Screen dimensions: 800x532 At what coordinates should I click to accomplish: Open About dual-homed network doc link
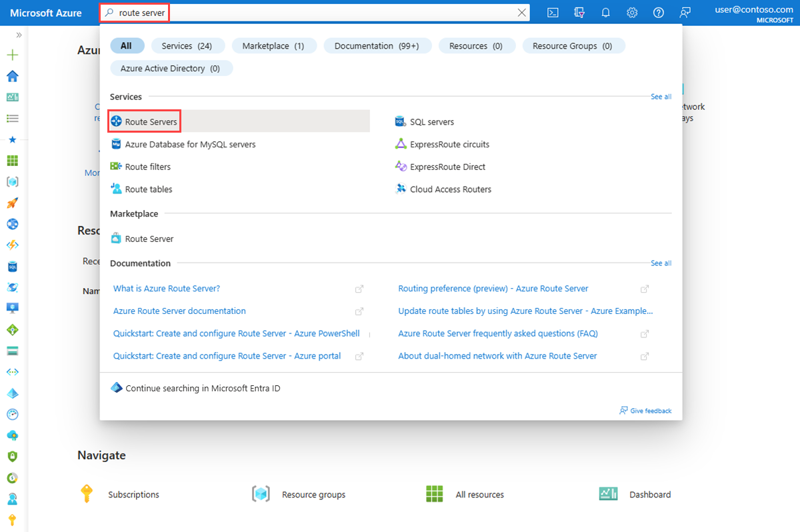pyautogui.click(x=497, y=356)
